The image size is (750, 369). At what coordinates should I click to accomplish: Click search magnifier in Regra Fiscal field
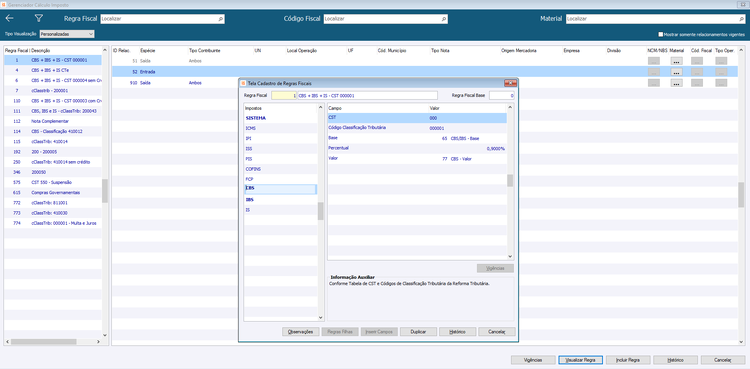point(220,19)
